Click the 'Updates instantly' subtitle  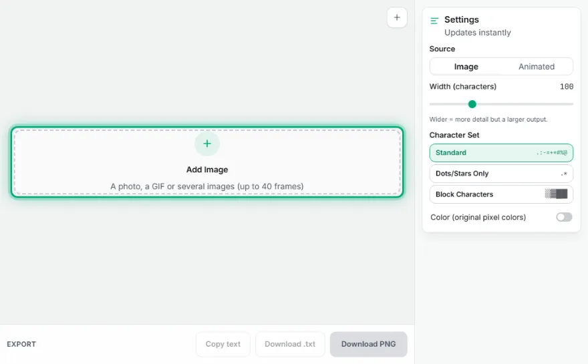click(477, 33)
